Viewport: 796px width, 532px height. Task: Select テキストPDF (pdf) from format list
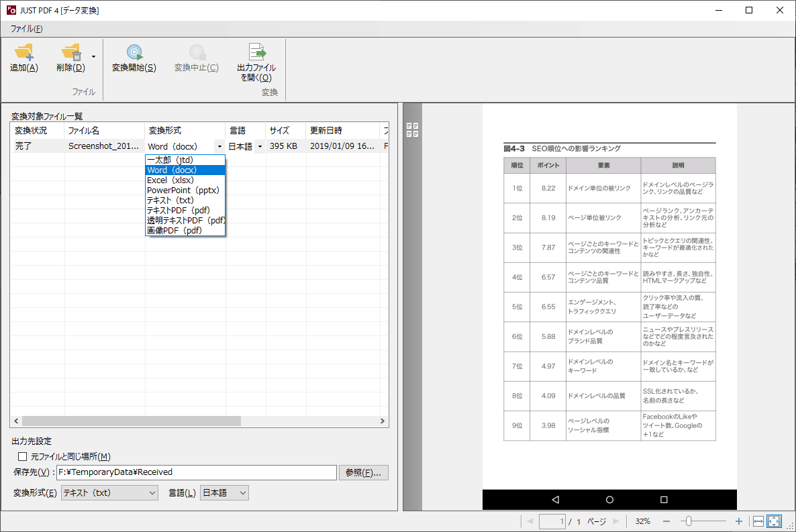coord(185,210)
